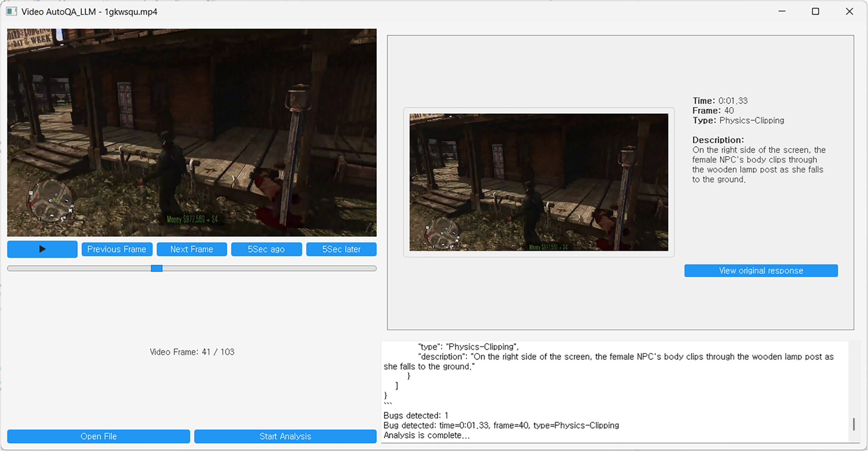Click the bug Description text block

coord(757,164)
